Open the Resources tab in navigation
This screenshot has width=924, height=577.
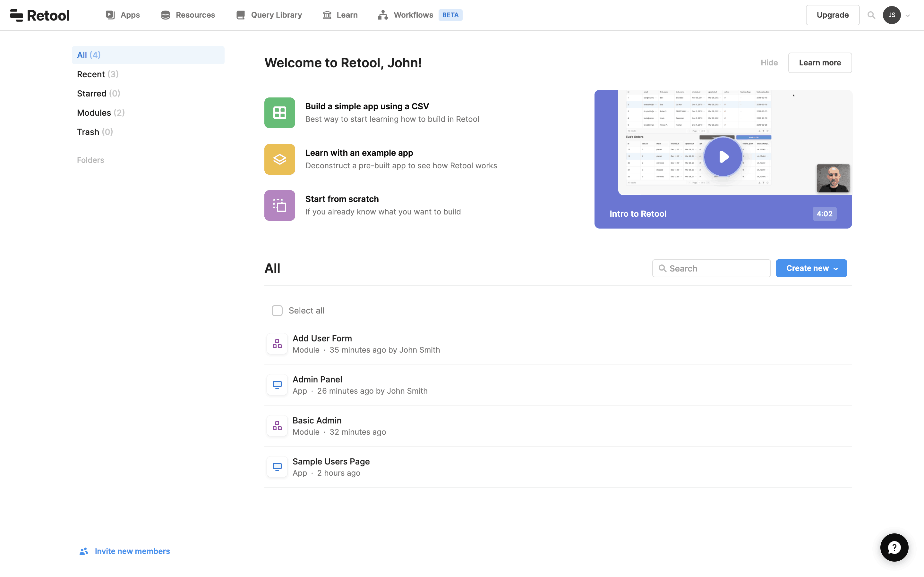(188, 15)
